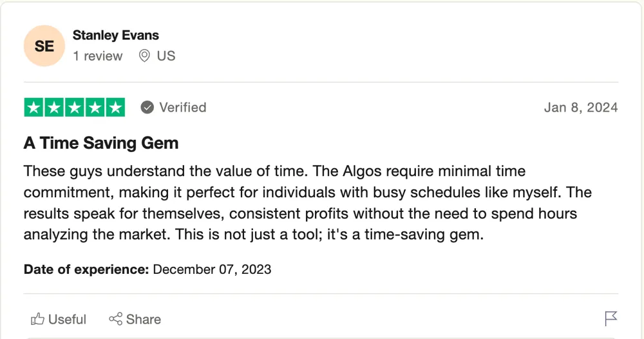Click the Verified checkmark badge icon
The image size is (644, 339).
(x=147, y=108)
